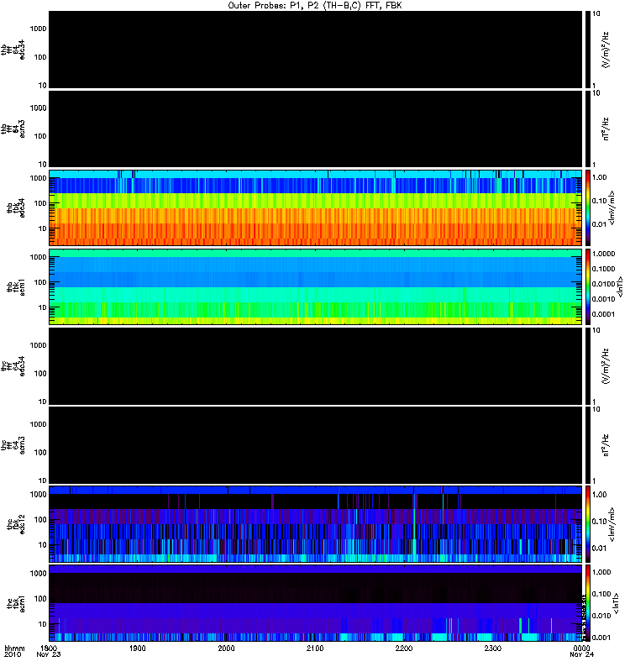Viewport: 630px width, 672px height.
Task: Click the 1000 y-tick of thc fbk scm1 panel
Action: (38, 574)
